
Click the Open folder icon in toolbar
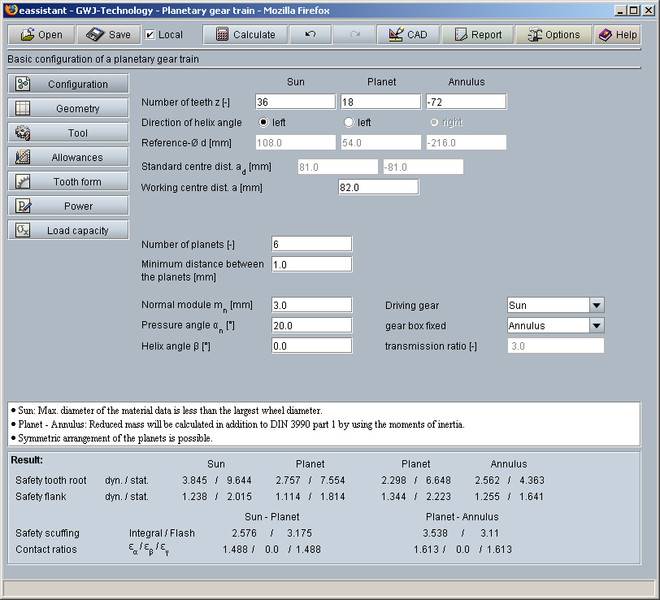24,34
